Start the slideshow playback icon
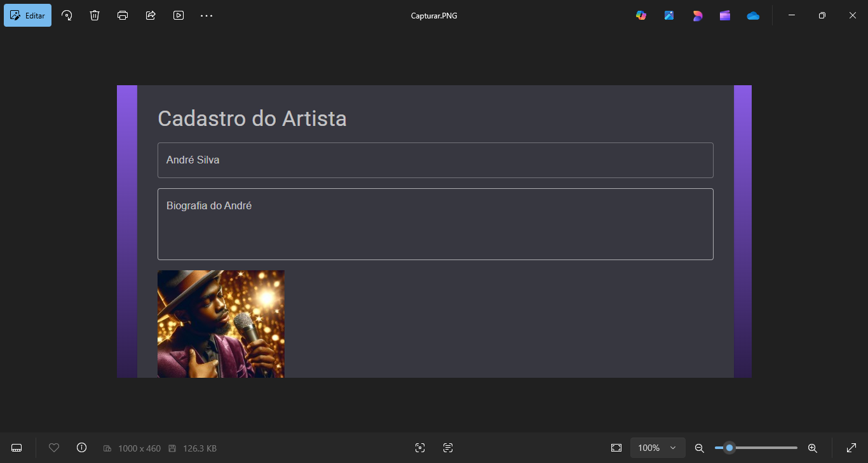Viewport: 868px width, 463px height. tap(179, 15)
